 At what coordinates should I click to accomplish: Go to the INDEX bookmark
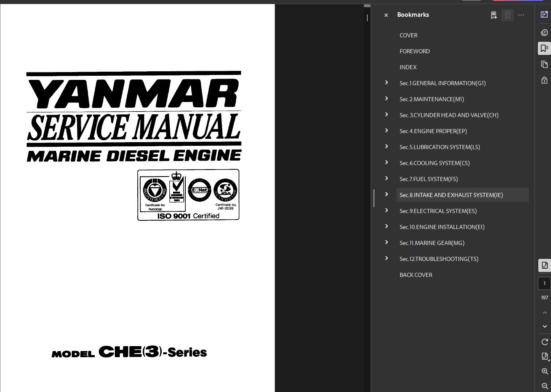(408, 68)
